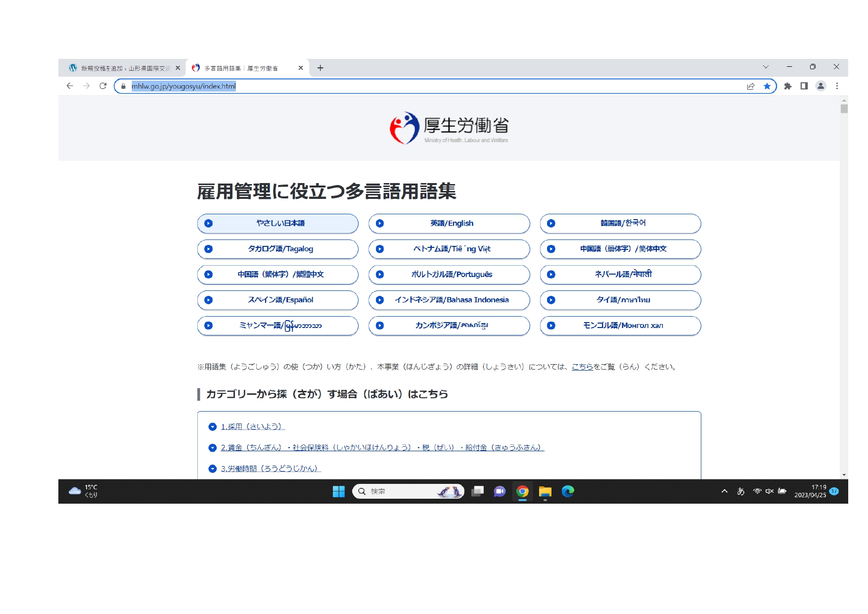Click the こちら link for details
Image resolution: width=868 pixels, height=614 pixels.
582,367
